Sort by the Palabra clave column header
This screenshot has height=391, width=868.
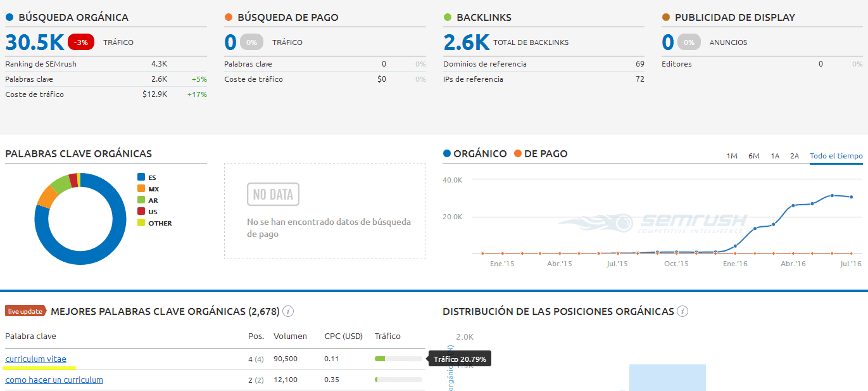pyautogui.click(x=30, y=337)
